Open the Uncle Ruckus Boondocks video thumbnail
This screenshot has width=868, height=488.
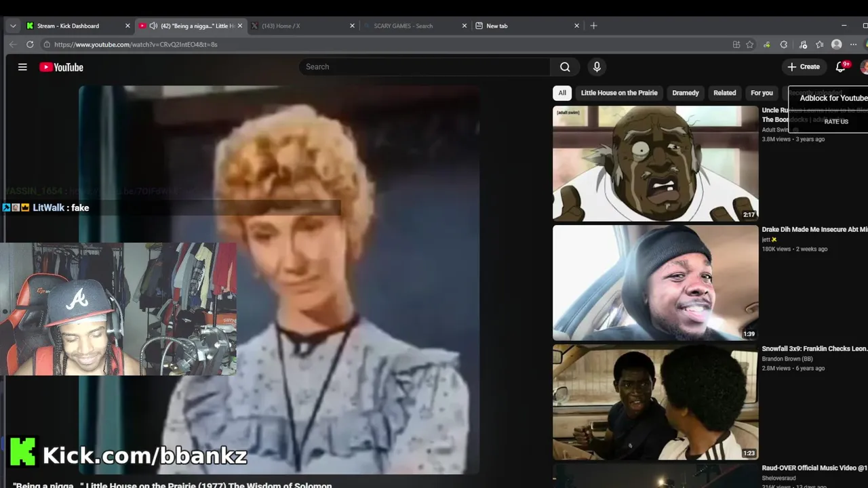pos(656,163)
